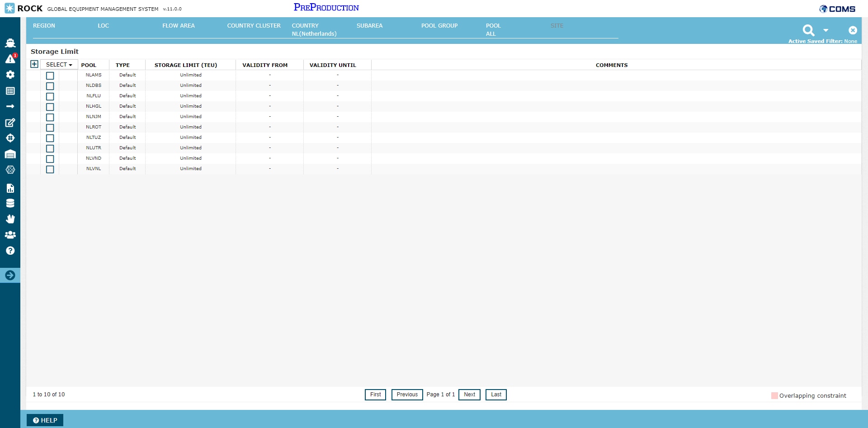The width and height of the screenshot is (868, 428).
Task: Click the add row plus icon
Action: (34, 64)
